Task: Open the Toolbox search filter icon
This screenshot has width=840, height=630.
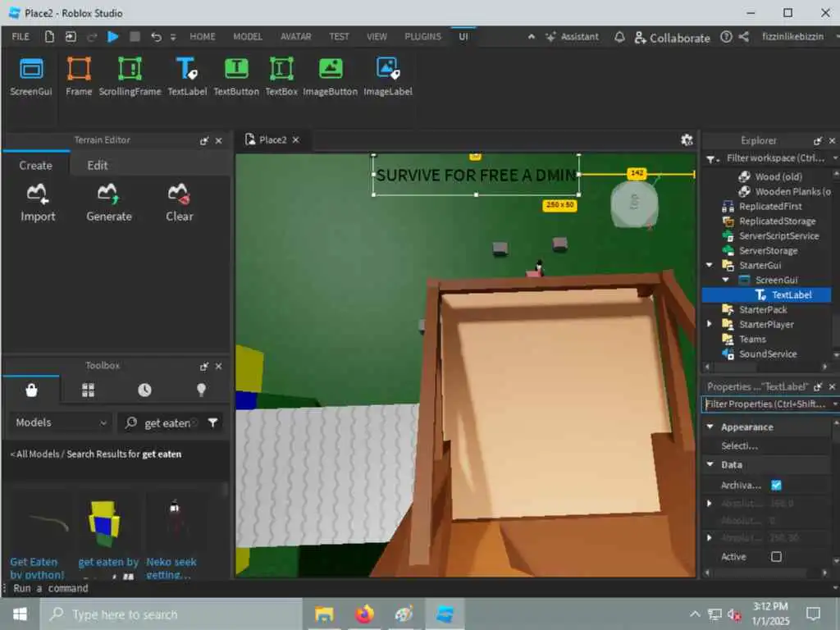Action: pyautogui.click(x=212, y=422)
